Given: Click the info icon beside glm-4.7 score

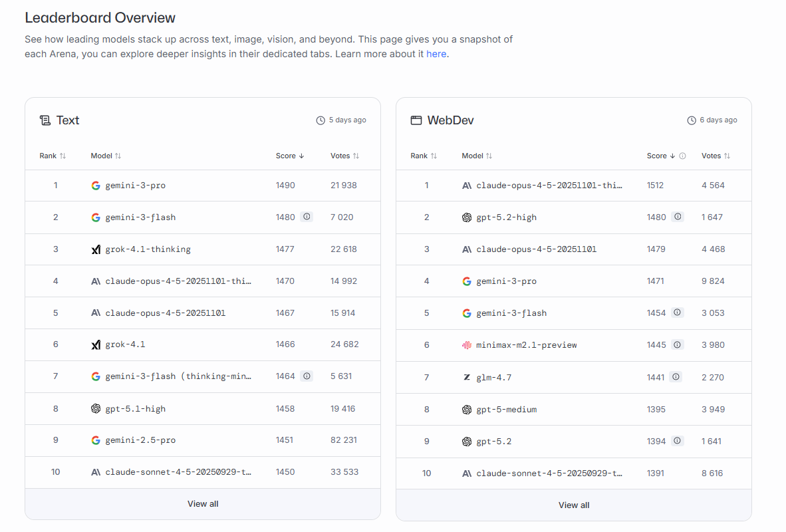Looking at the screenshot, I should tap(676, 377).
